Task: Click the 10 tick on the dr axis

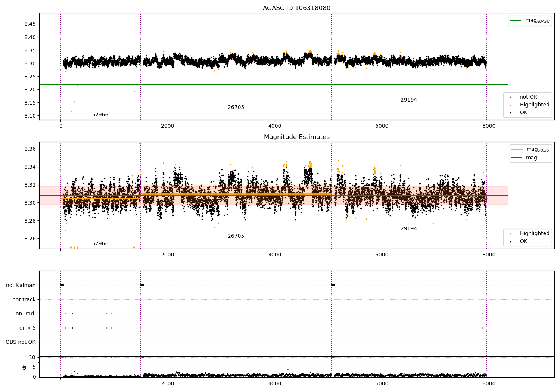Action: (33, 357)
